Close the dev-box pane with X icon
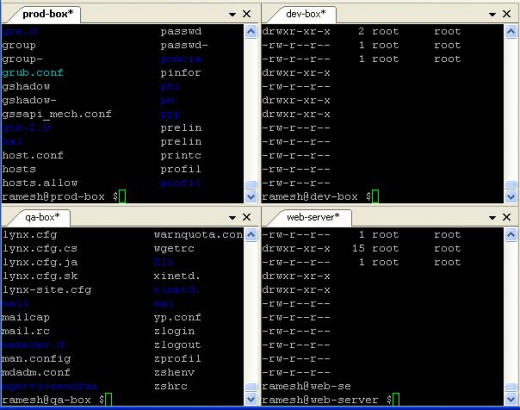Image resolution: width=520 pixels, height=410 pixels. point(507,14)
